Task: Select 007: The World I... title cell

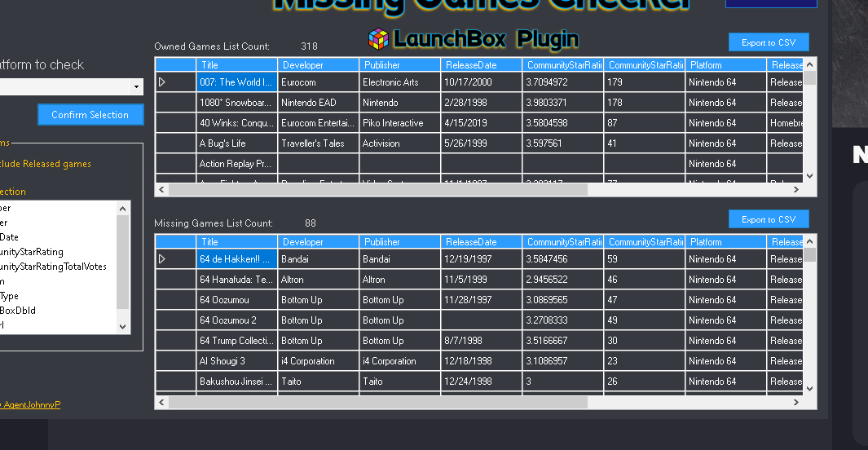Action: [236, 82]
